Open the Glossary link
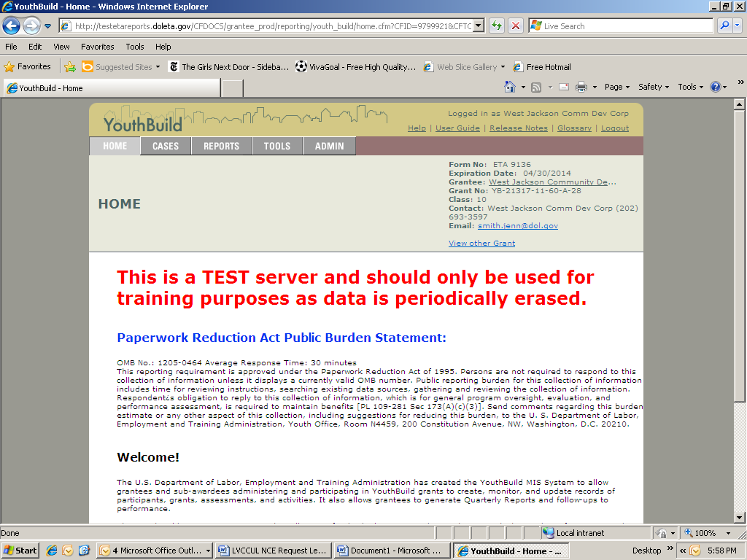The image size is (747, 560). 574,128
